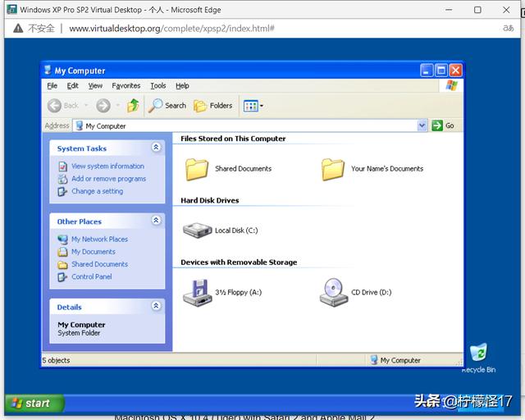Viewport: 525px width, 420px height.
Task: Open the Recycle Bin on desktop
Action: 478,354
